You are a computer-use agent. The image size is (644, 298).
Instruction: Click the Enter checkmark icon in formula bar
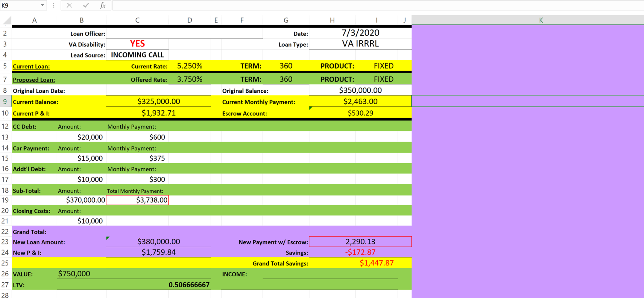[x=86, y=5]
